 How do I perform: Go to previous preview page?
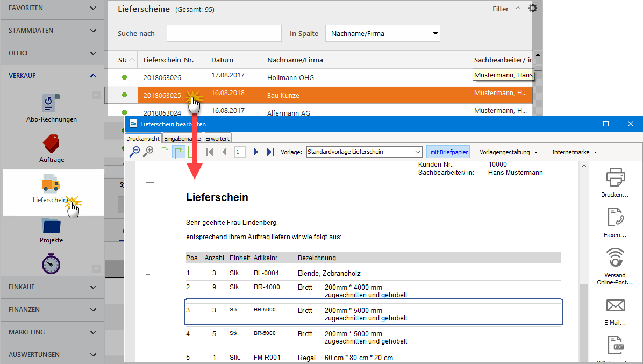pos(224,152)
